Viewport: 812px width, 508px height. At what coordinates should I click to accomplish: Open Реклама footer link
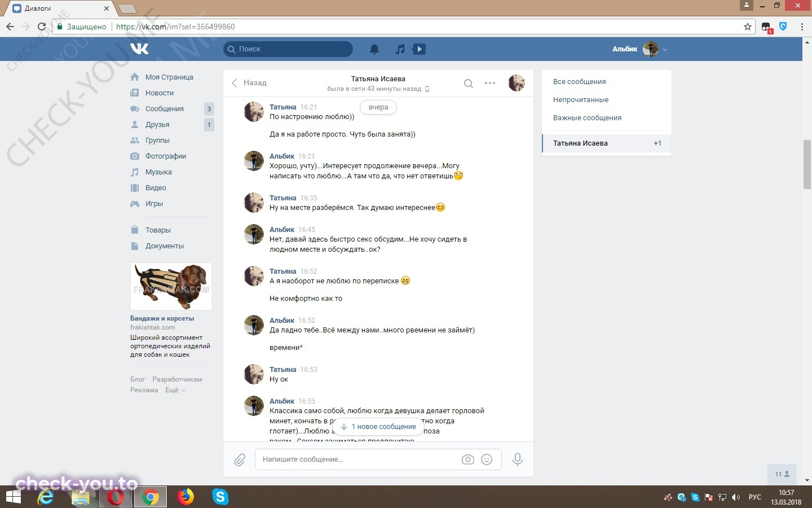[144, 390]
